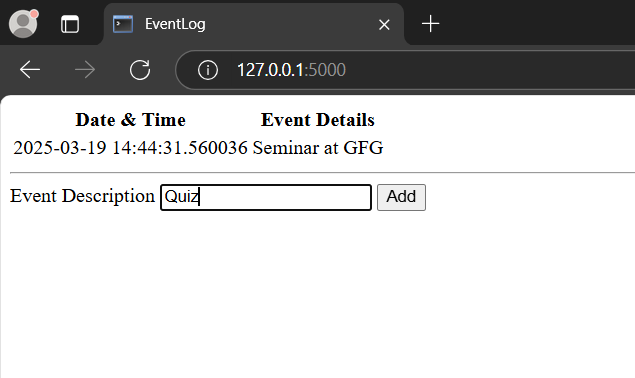
Task: Reload the page with refresh icon
Action: coord(140,70)
